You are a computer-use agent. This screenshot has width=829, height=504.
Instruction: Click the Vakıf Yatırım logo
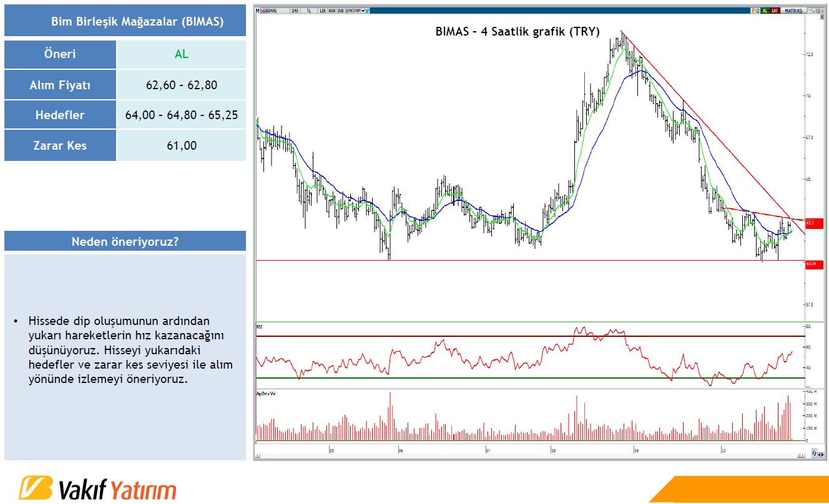pyautogui.click(x=97, y=488)
